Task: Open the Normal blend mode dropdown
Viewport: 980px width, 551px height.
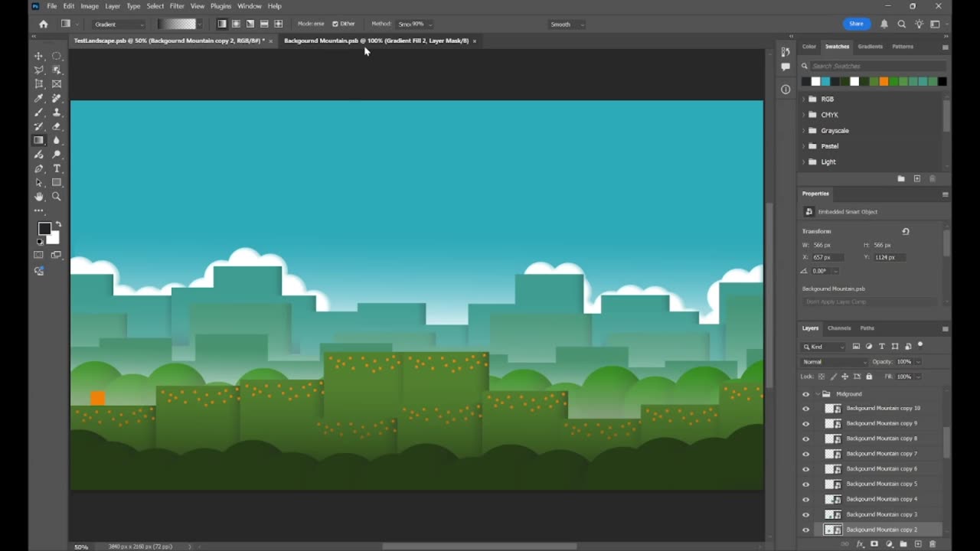Action: pyautogui.click(x=835, y=362)
